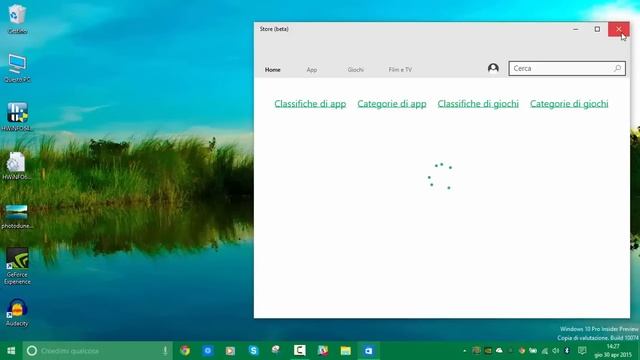Switch to the App tab
The image size is (640, 360).
[312, 70]
